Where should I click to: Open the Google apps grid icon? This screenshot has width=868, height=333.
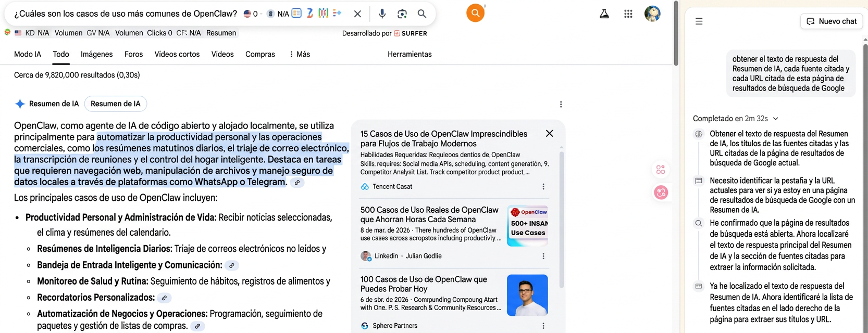point(628,14)
